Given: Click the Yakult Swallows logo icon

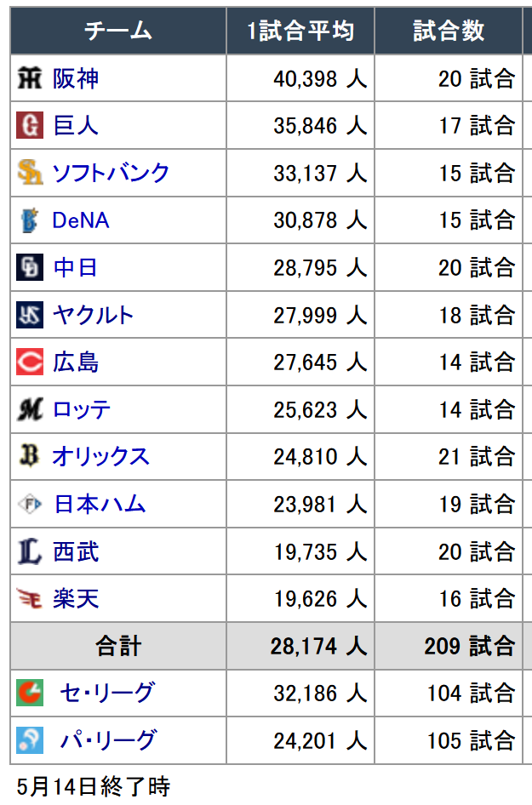Looking at the screenshot, I should (x=30, y=315).
